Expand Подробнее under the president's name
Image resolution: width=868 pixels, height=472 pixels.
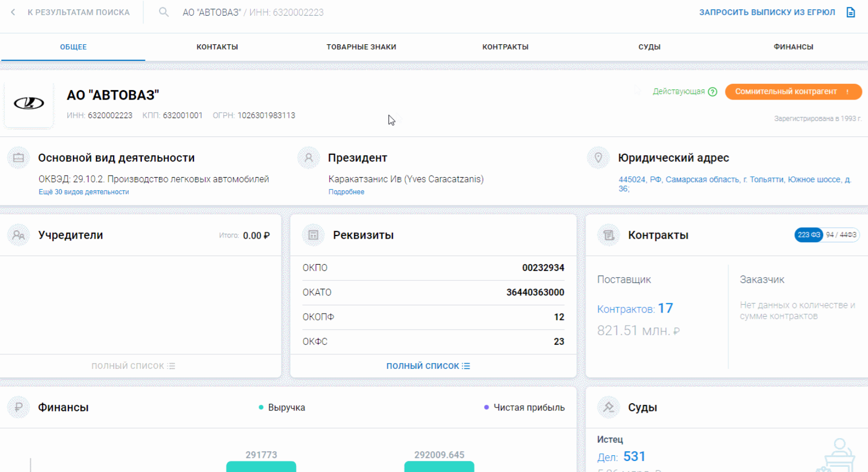(346, 192)
